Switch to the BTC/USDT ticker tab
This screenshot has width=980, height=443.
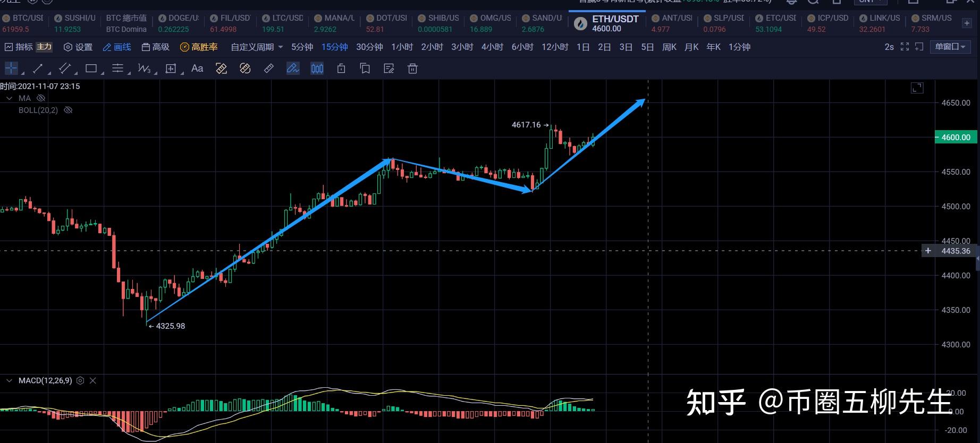(23, 23)
